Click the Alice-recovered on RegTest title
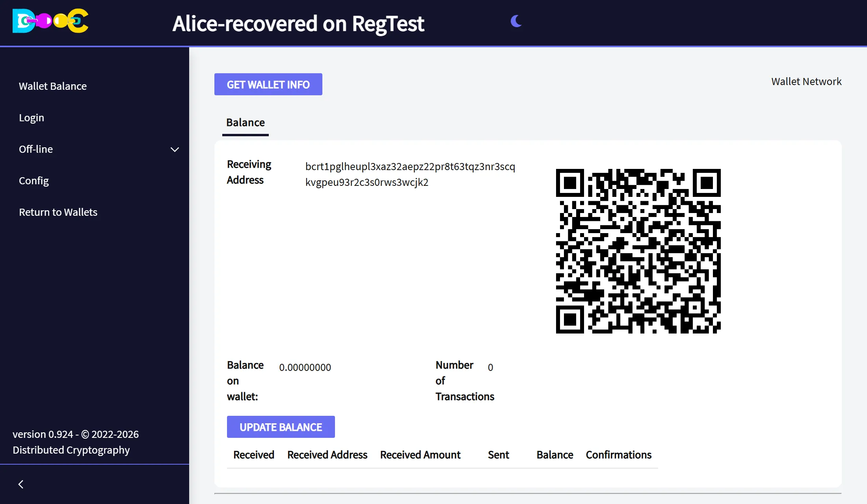 298,23
